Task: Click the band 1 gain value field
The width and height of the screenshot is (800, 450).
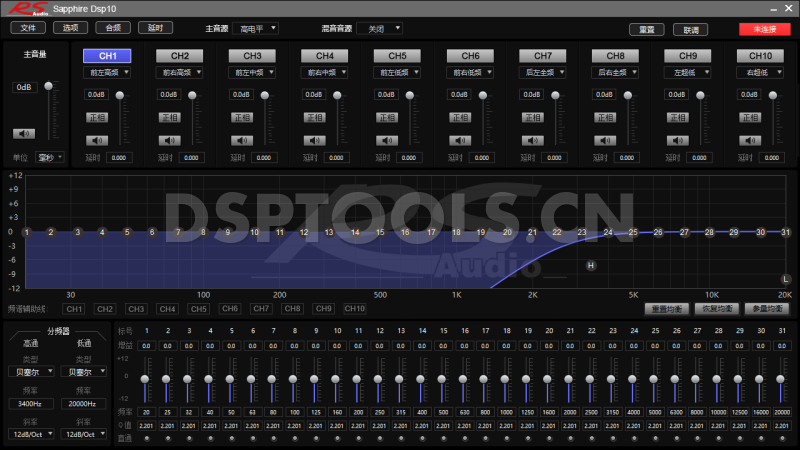Action: 146,346
